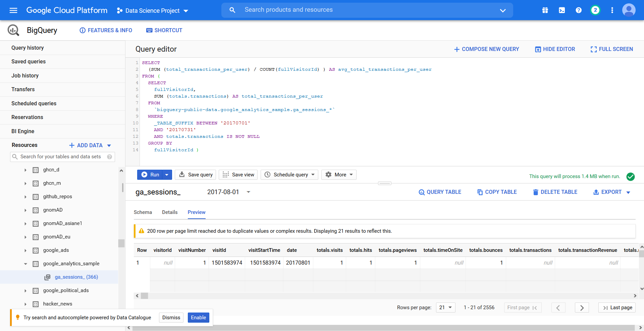Go to next page of preview rows
The image size is (644, 331).
point(582,308)
